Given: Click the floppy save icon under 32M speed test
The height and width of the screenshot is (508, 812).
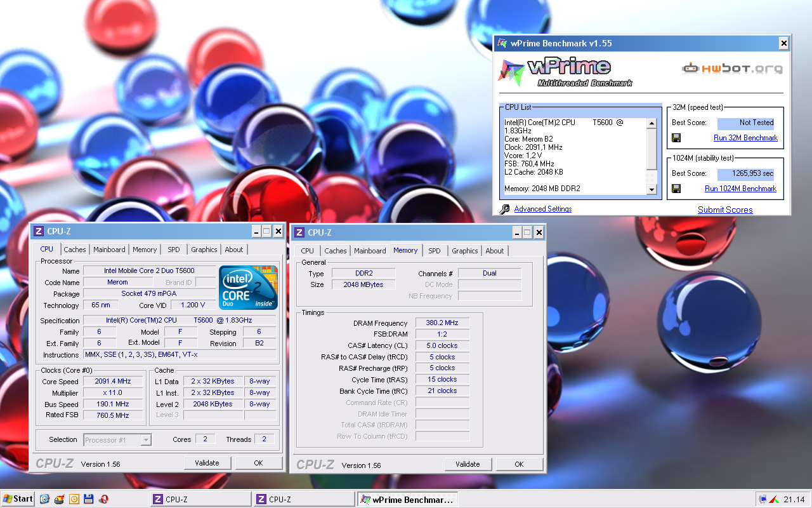Looking at the screenshot, I should click(676, 138).
